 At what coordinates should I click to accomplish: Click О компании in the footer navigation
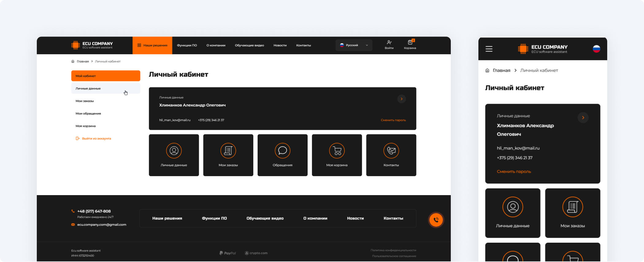point(315,218)
